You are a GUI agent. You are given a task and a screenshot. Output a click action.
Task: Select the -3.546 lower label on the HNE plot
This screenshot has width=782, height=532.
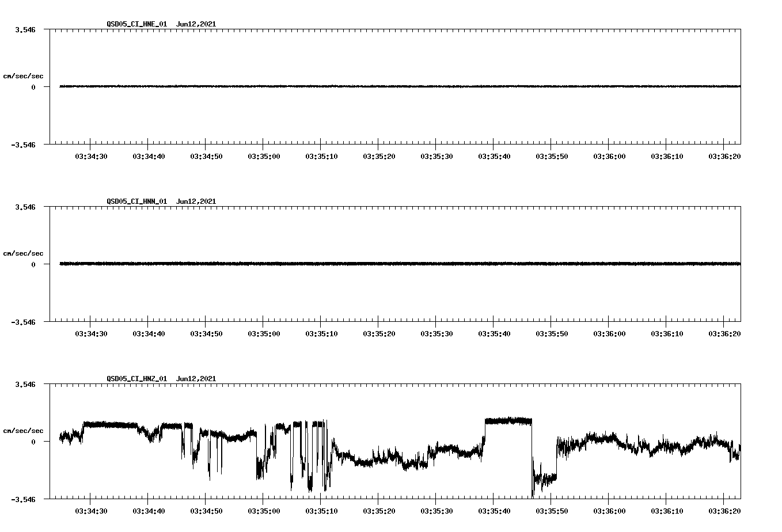coord(23,145)
